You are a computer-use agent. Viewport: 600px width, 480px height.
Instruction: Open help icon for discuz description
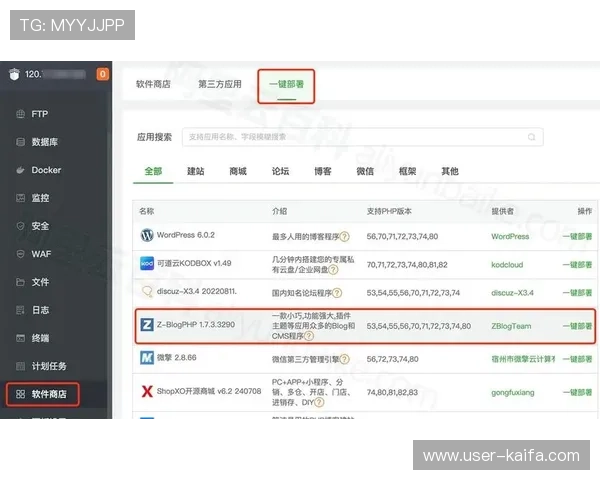[337, 293]
